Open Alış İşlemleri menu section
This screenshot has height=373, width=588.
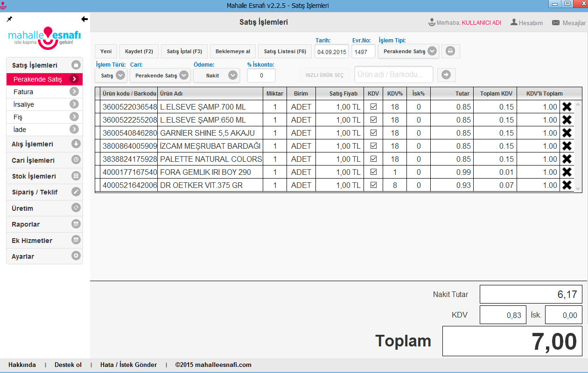(x=44, y=144)
